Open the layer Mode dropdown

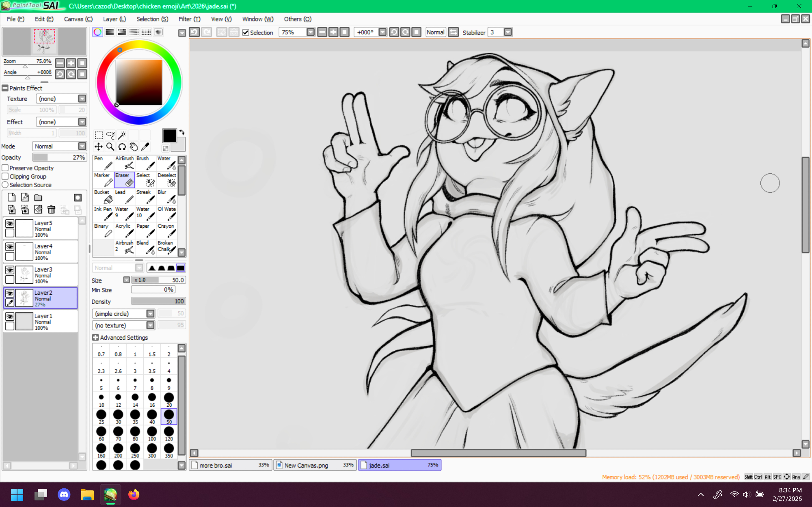[82, 146]
